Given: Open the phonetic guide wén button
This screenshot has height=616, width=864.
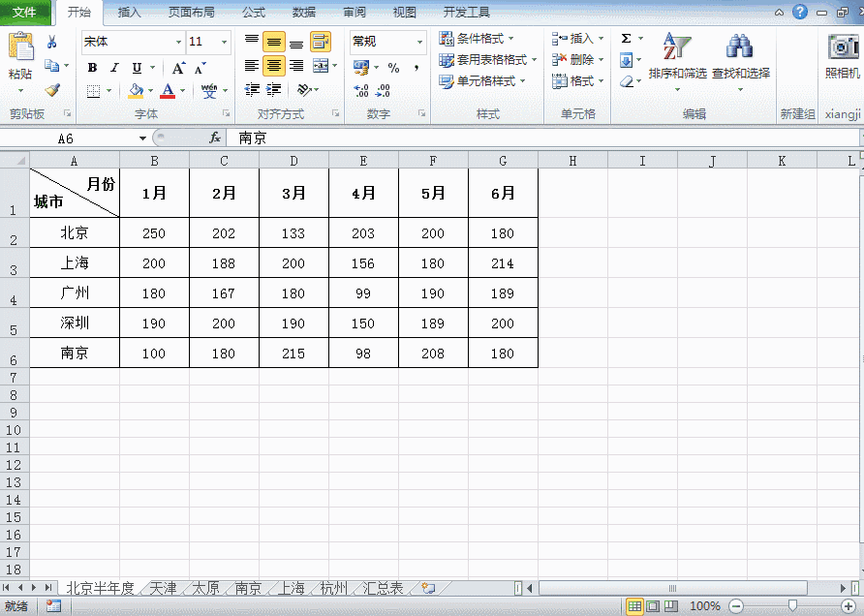Looking at the screenshot, I should 209,91.
